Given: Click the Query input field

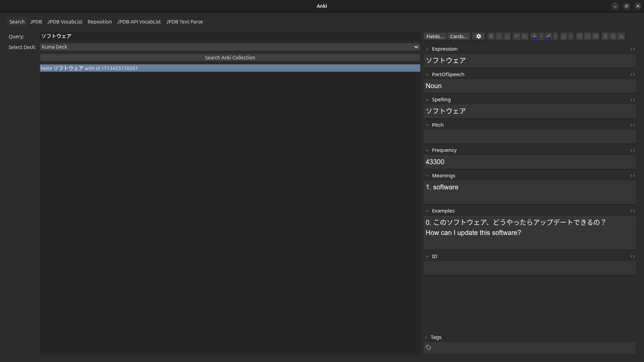Looking at the screenshot, I should [x=230, y=36].
